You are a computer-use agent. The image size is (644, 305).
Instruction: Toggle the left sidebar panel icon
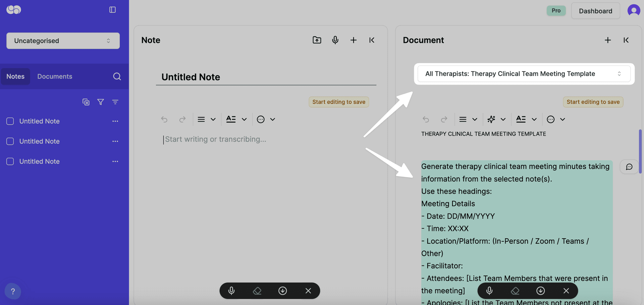tap(112, 10)
